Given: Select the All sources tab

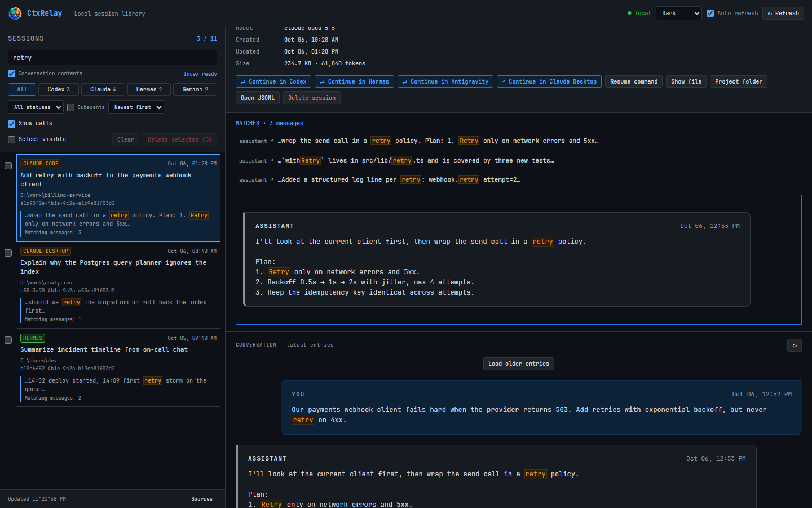Looking at the screenshot, I should [22, 89].
